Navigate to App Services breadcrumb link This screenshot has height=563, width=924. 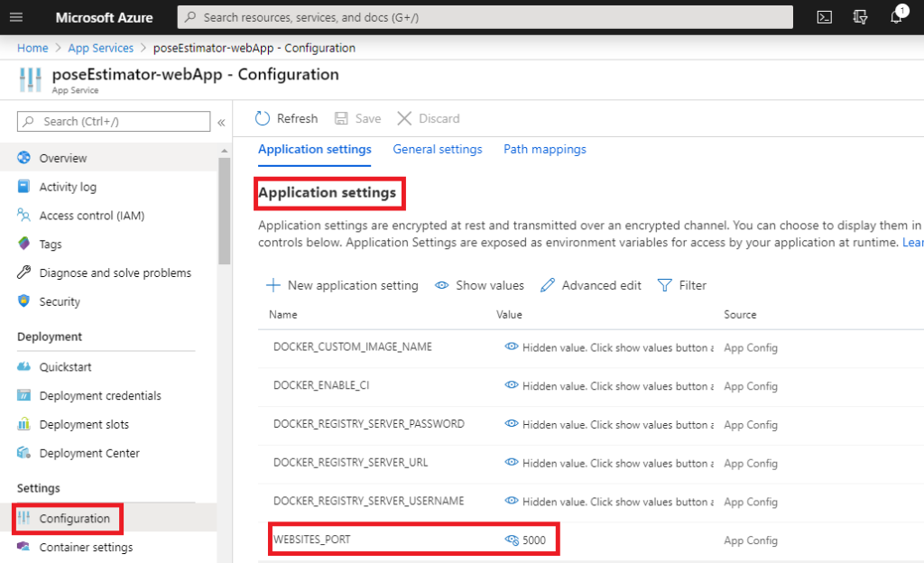(100, 48)
